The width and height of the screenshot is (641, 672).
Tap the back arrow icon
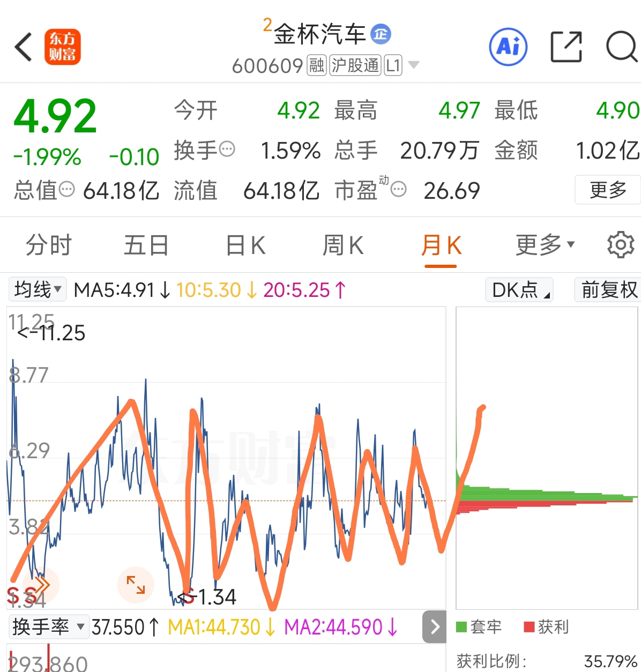click(24, 47)
